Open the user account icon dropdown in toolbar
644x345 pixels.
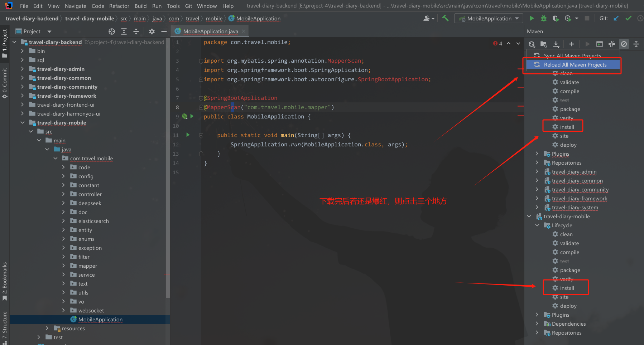[x=429, y=18]
